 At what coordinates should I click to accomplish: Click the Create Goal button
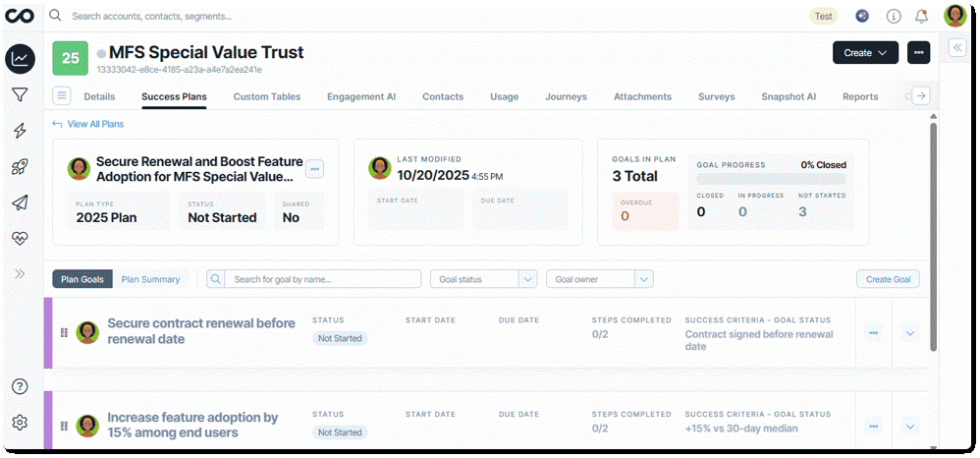888,279
